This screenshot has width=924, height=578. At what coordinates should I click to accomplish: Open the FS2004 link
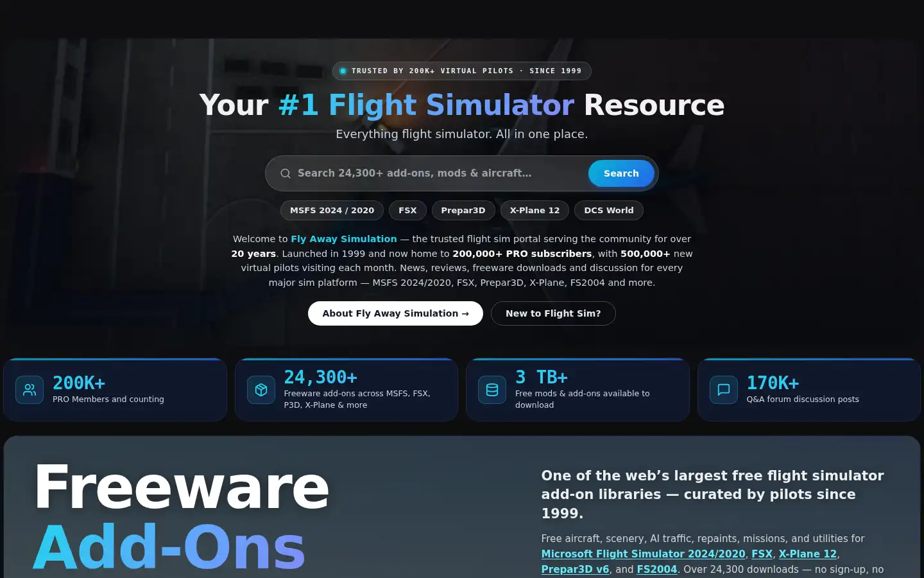tap(657, 569)
